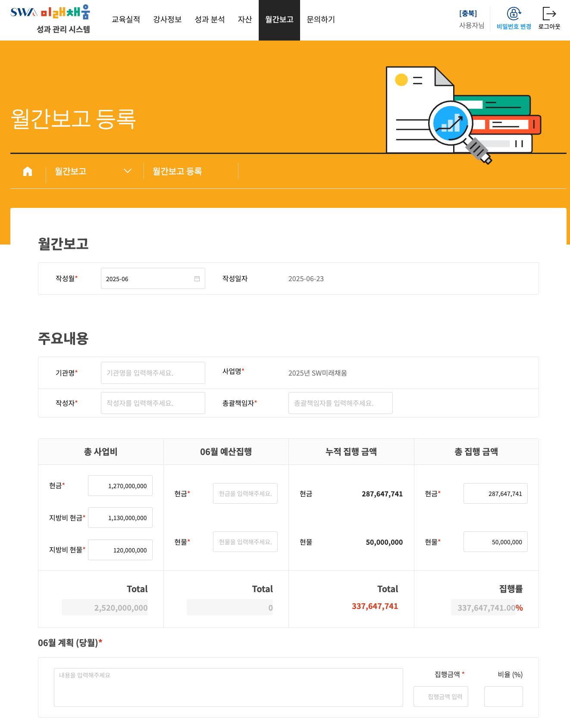Go to home via breadcrumb house icon
Screen dimensions: 570x728
[x=28, y=171]
